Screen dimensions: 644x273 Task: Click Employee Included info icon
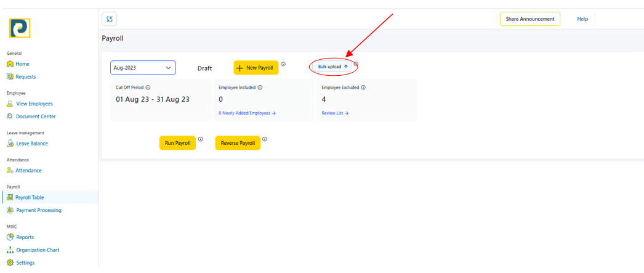pos(260,88)
